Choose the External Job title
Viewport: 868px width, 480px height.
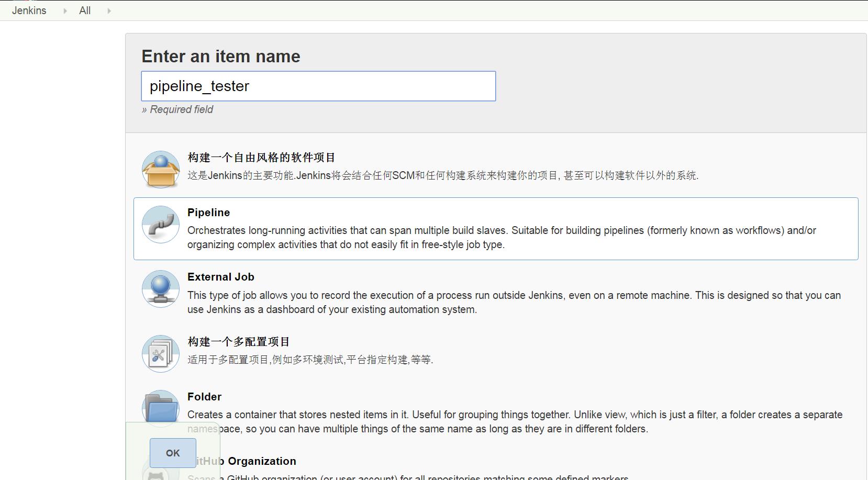[221, 277]
